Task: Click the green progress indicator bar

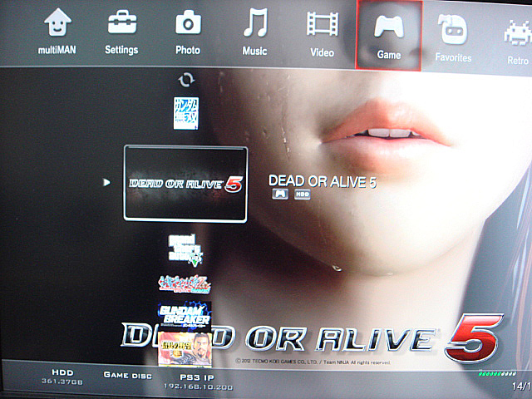Action: click(x=497, y=373)
